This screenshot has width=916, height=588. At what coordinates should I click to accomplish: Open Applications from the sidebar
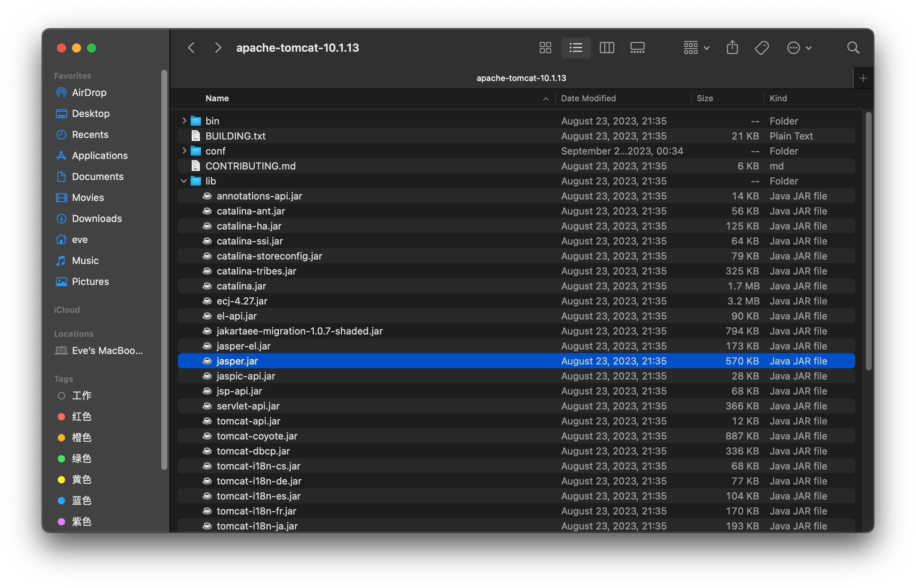(99, 155)
